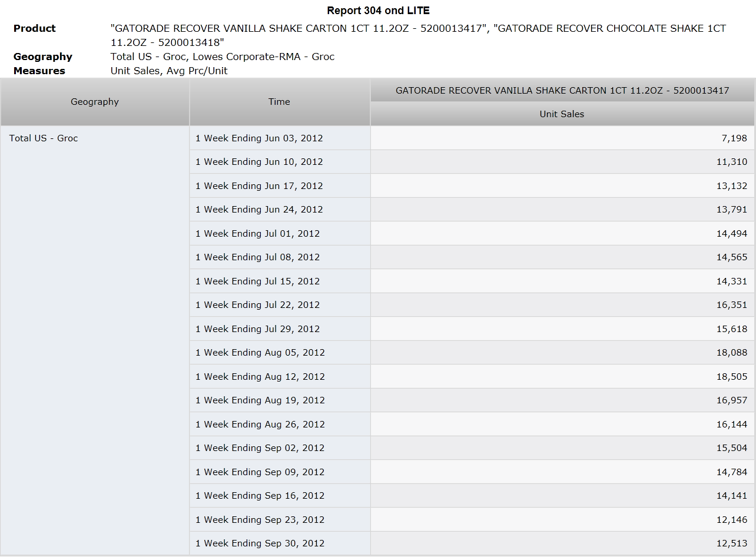Click the unit sales value 13,132
The height and width of the screenshot is (557, 756).
[x=732, y=186]
